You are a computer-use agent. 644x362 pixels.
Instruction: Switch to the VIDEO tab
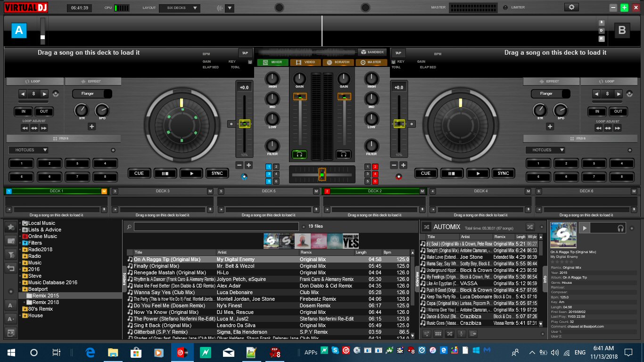pos(305,62)
